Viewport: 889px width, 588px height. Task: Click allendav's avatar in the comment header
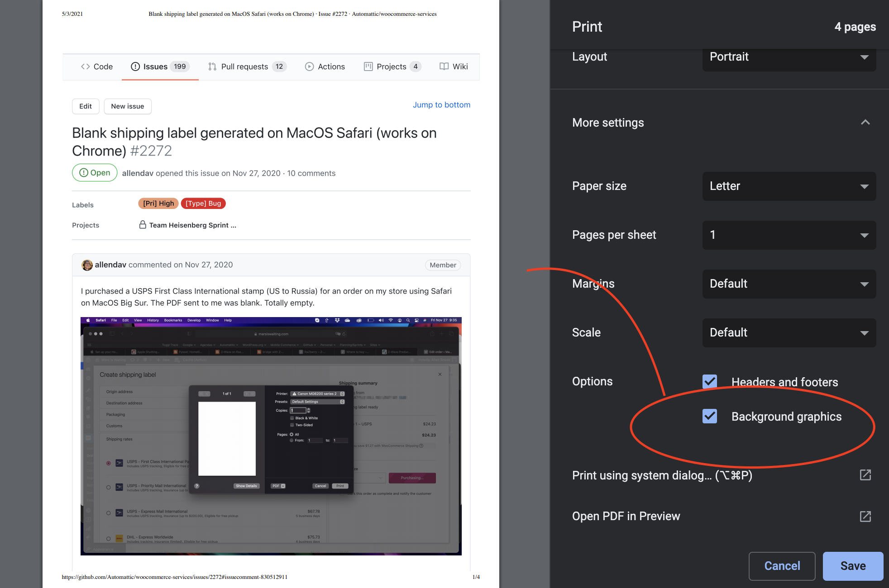point(87,265)
